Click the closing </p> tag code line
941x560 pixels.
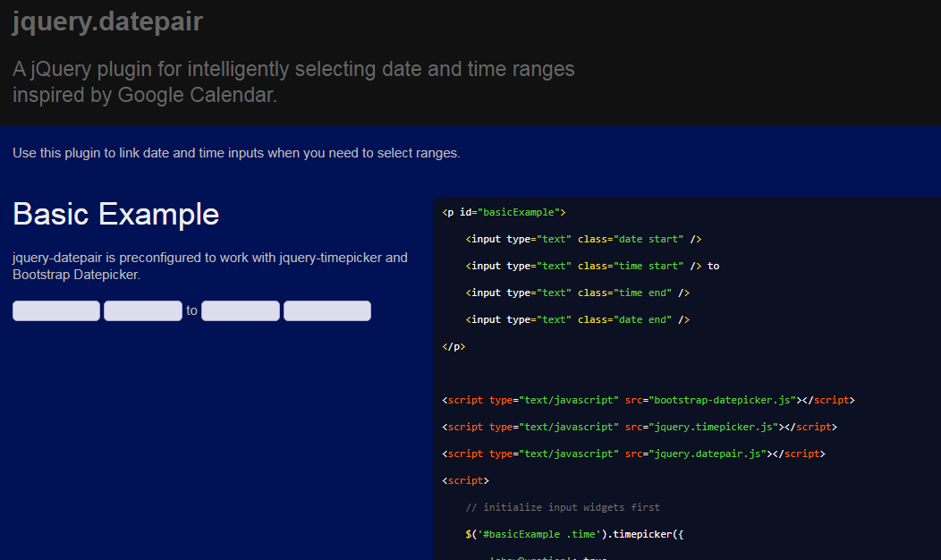pos(454,347)
